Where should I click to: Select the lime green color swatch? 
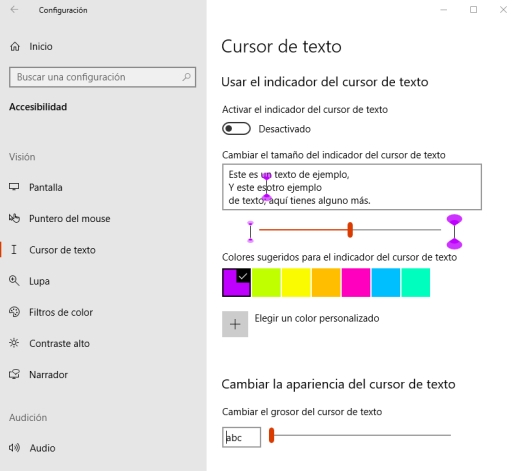(266, 282)
